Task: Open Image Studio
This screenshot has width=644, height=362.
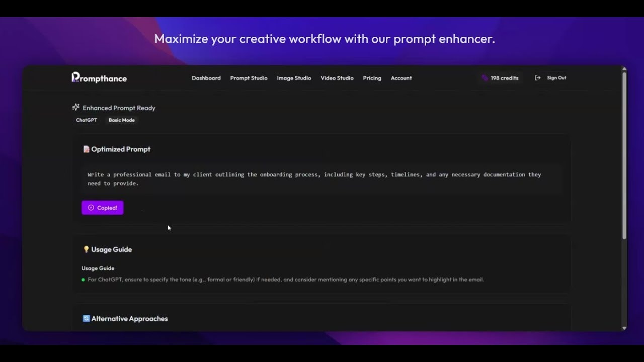Action: point(294,78)
